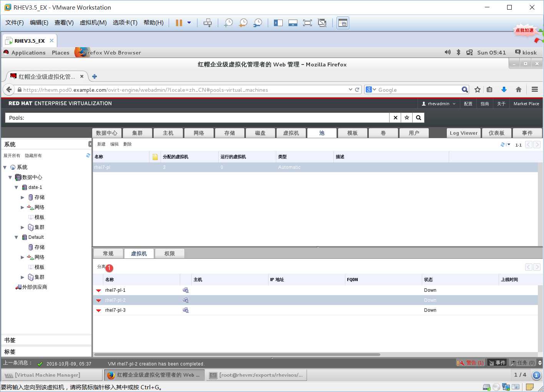Open the Firefox hamburger menu
Viewport: 544px width, 392px height.
coord(535,89)
